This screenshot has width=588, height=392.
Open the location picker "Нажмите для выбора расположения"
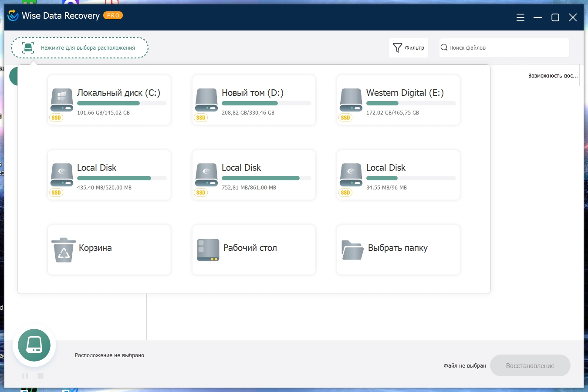tap(80, 48)
